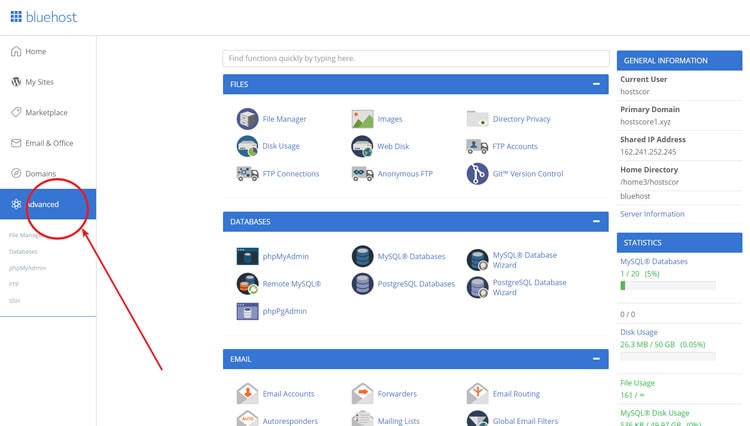Click the Forwarders envelope icon
Viewport: 750px width, 426px height.
click(362, 393)
